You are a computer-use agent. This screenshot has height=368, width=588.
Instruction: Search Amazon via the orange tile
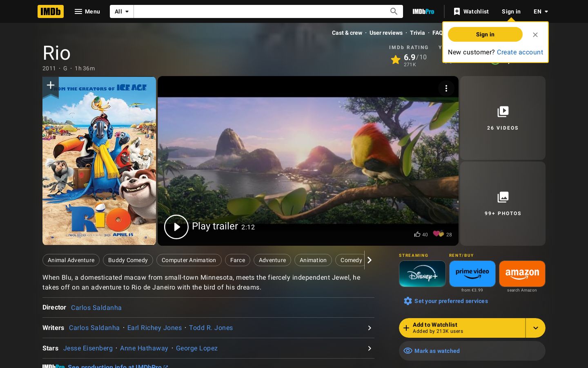point(522,274)
